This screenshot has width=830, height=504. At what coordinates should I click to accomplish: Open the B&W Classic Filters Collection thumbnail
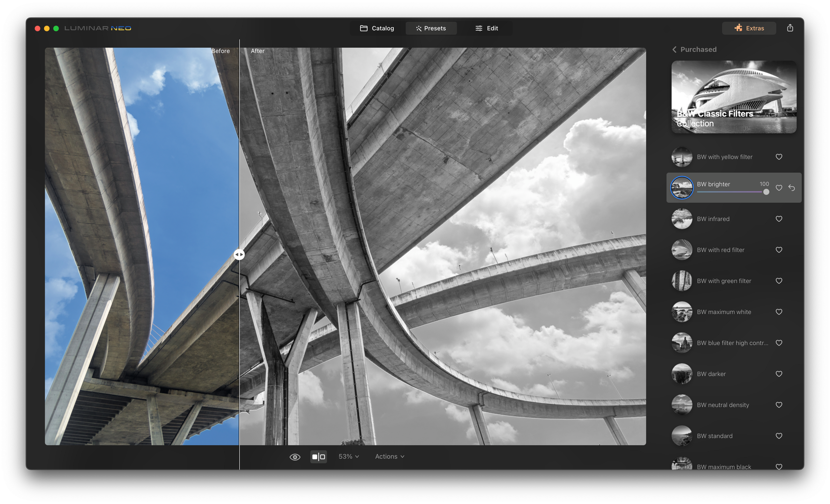tap(733, 97)
